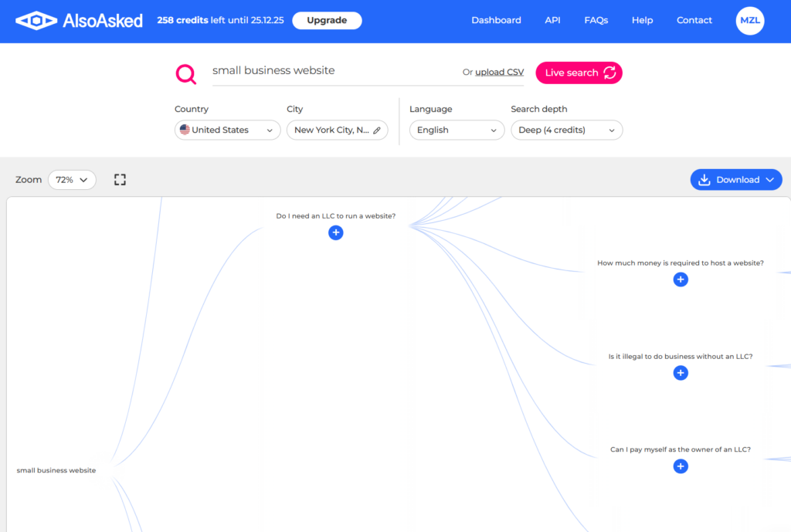Viewport: 791px width, 532px height.
Task: Click the "Can I pay myself as the owner of an LLC?" text
Action: tap(681, 449)
